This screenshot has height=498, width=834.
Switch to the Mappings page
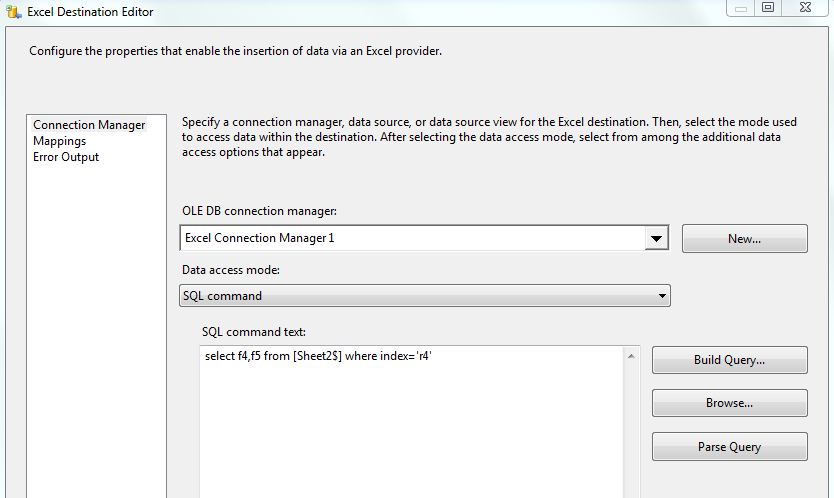[x=59, y=141]
